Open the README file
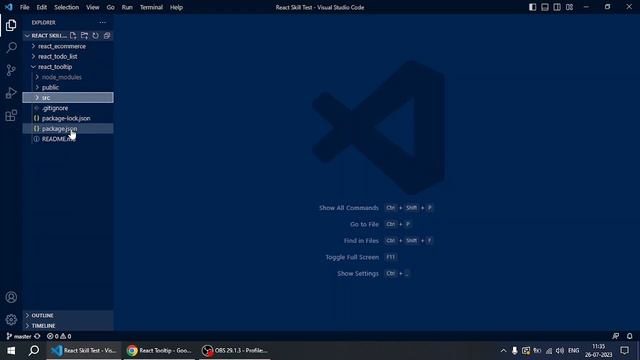 coord(68,139)
